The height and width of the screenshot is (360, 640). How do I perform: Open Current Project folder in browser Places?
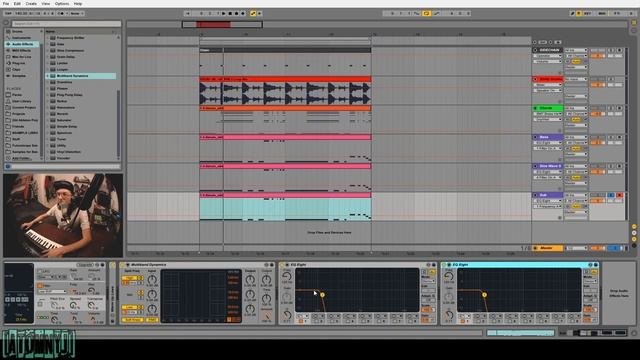pos(24,107)
